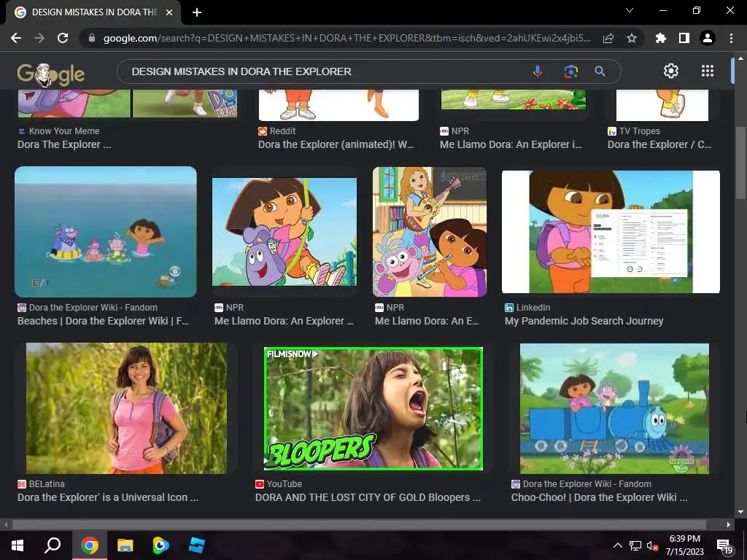Image resolution: width=747 pixels, height=560 pixels.
Task: Click the muted volume tray icon
Action: [652, 545]
